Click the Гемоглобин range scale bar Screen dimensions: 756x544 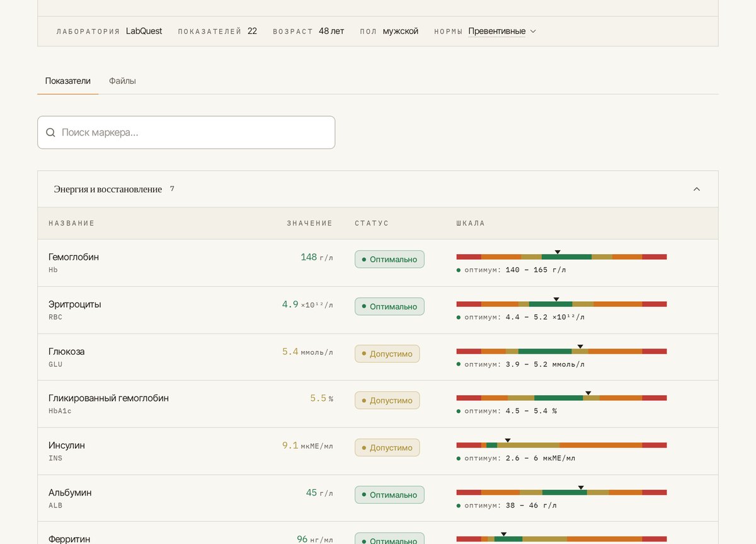click(x=561, y=257)
